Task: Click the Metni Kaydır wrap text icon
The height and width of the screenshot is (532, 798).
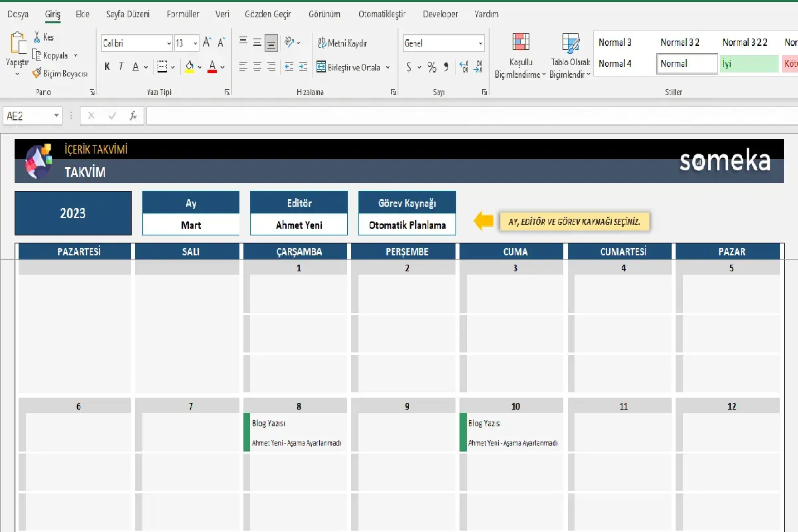Action: click(x=322, y=43)
